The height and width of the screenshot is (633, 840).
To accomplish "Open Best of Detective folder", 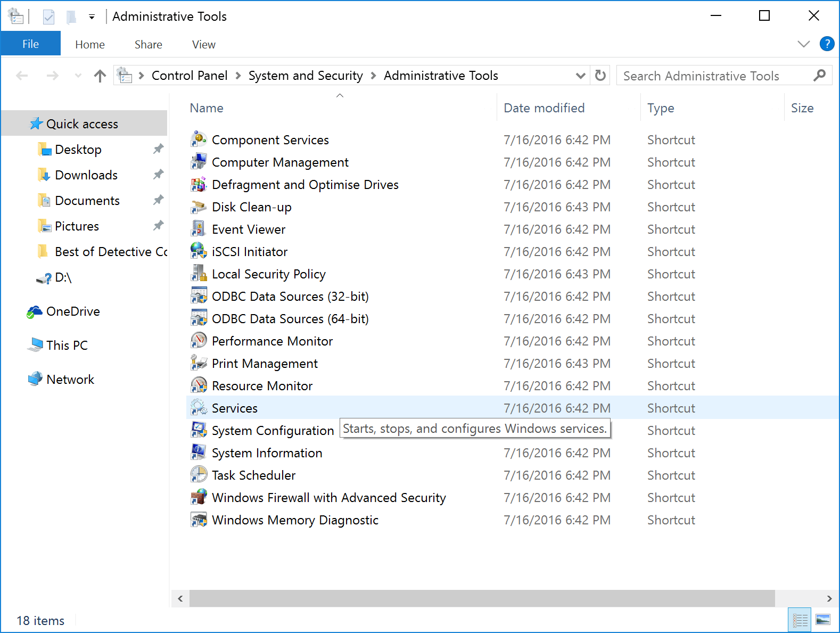I will click(111, 251).
